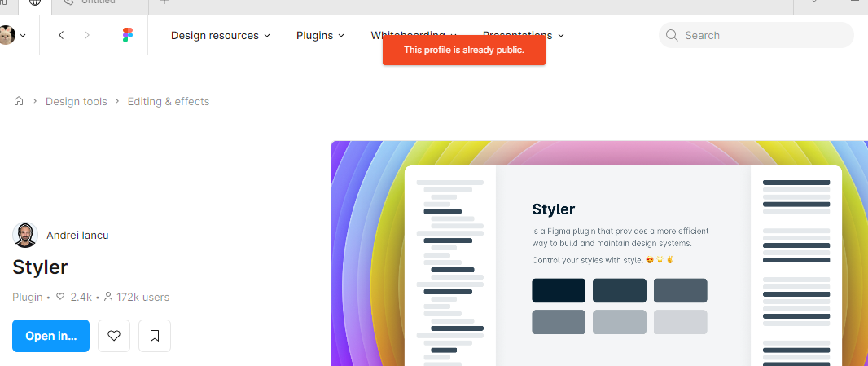Expand the Plugins menu
The width and height of the screenshot is (868, 366).
coord(320,36)
